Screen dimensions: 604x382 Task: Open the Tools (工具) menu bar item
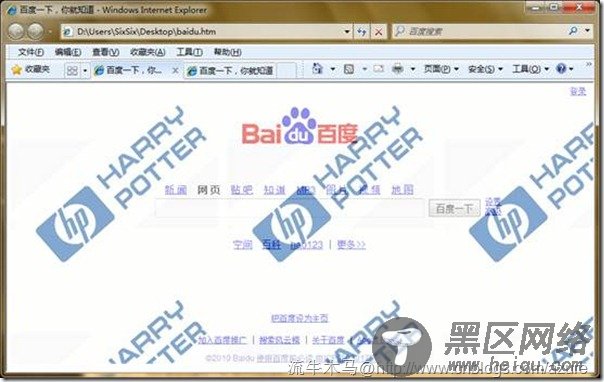tap(190, 52)
